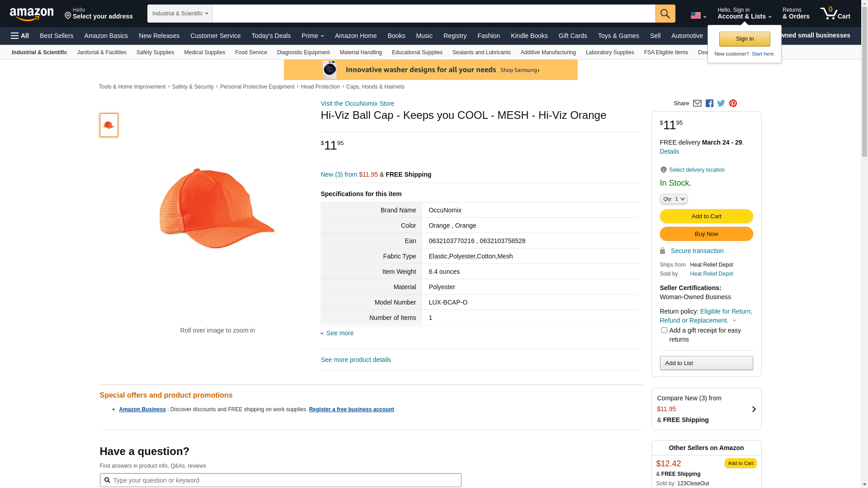Select Safety Supplies in subnavigation
The height and width of the screenshot is (488, 868).
pos(155,52)
